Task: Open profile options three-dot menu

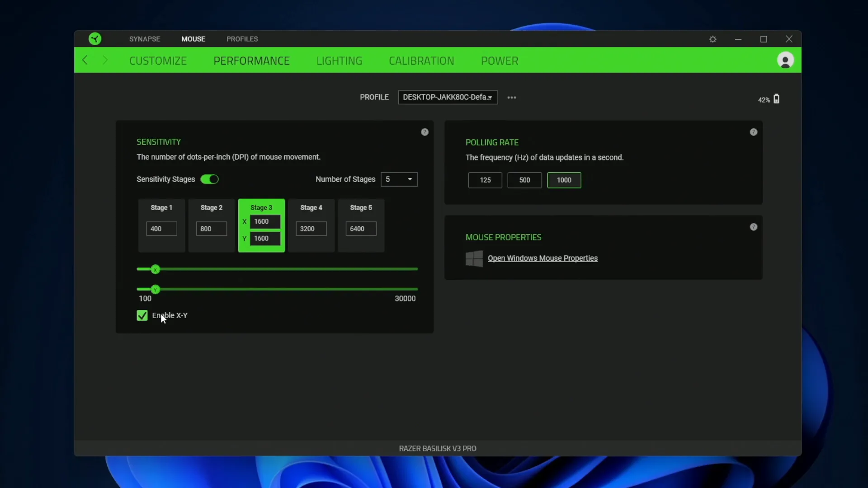Action: click(512, 98)
